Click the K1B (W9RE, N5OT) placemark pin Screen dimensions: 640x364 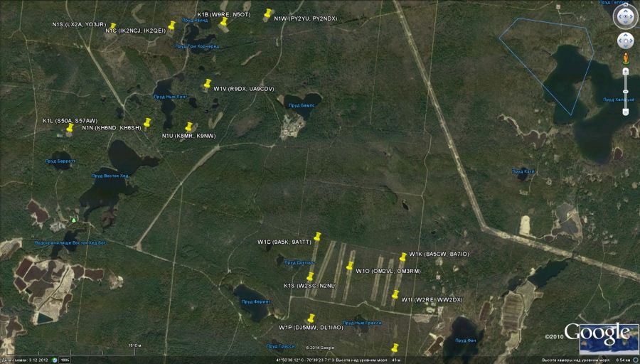tap(223, 23)
